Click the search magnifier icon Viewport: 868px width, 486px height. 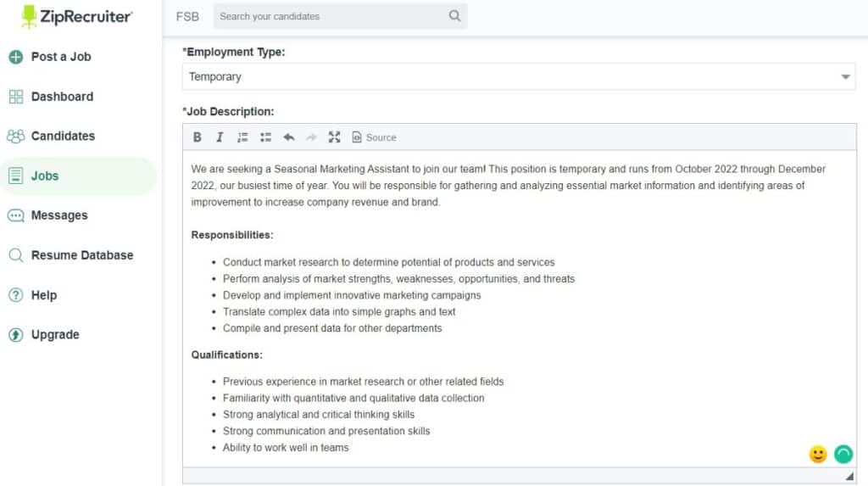point(455,16)
